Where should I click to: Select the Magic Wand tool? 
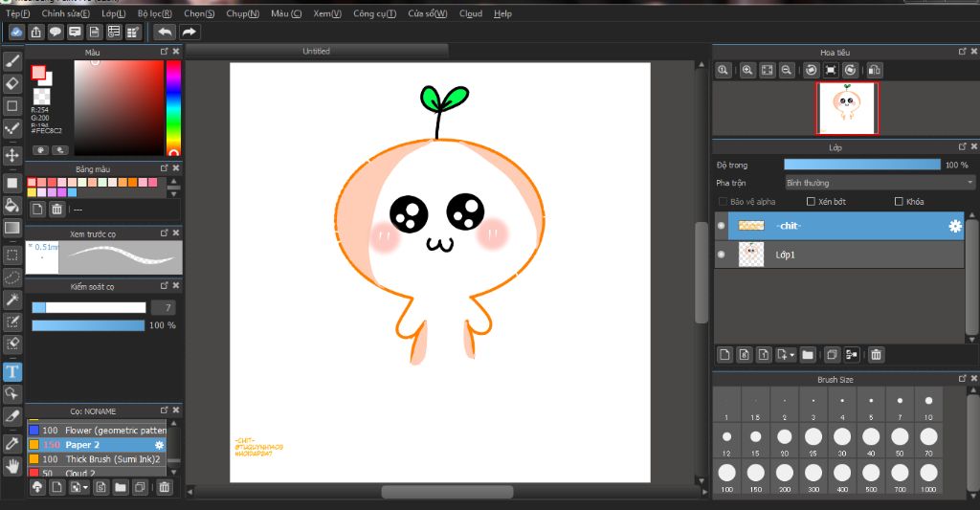click(12, 299)
